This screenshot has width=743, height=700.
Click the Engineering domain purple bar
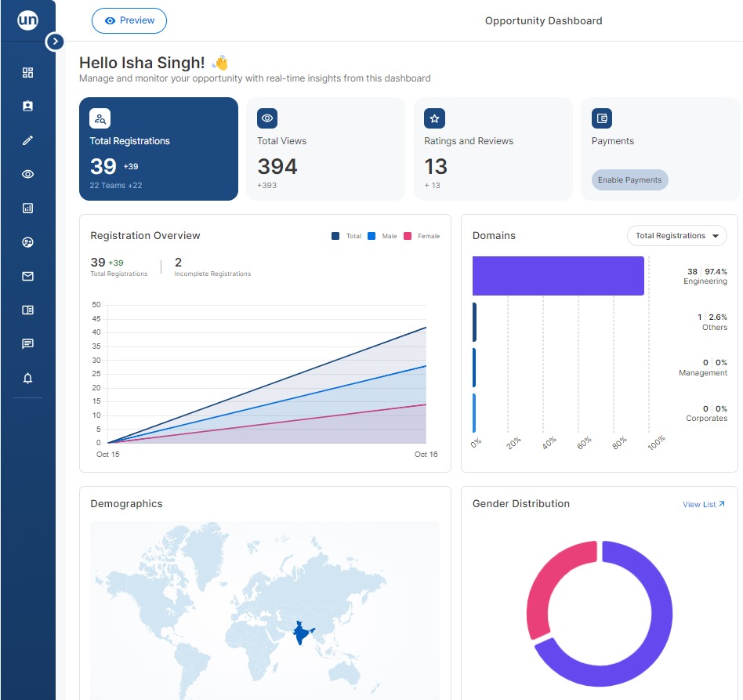(x=558, y=276)
